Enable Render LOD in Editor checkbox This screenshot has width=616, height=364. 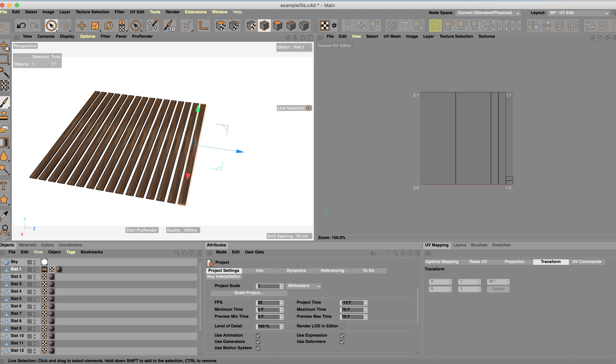point(342,326)
